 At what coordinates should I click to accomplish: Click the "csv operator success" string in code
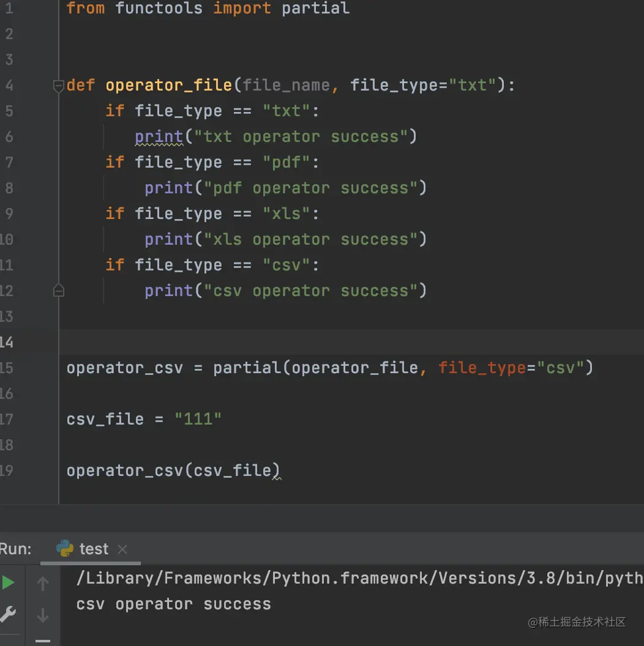pyautogui.click(x=310, y=291)
